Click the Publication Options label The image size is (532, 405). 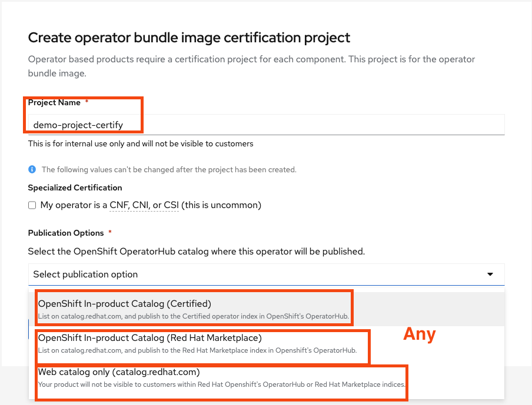tap(66, 233)
